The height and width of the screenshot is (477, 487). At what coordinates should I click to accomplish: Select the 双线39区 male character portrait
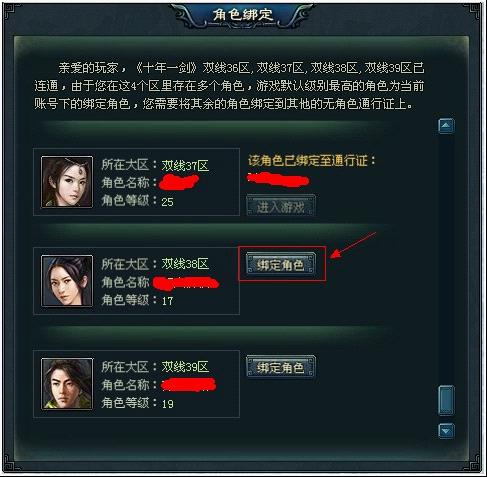coord(67,384)
